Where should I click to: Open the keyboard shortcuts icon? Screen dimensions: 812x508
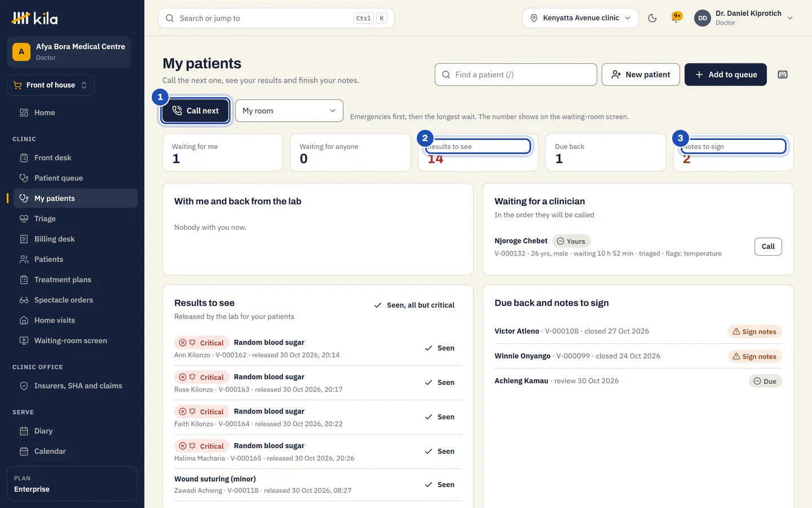click(x=783, y=75)
